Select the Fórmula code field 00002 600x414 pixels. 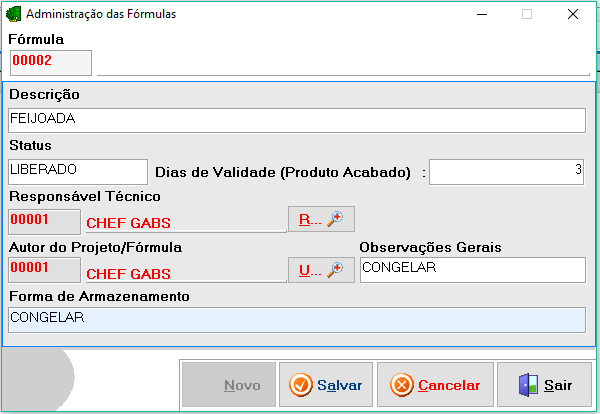click(51, 63)
